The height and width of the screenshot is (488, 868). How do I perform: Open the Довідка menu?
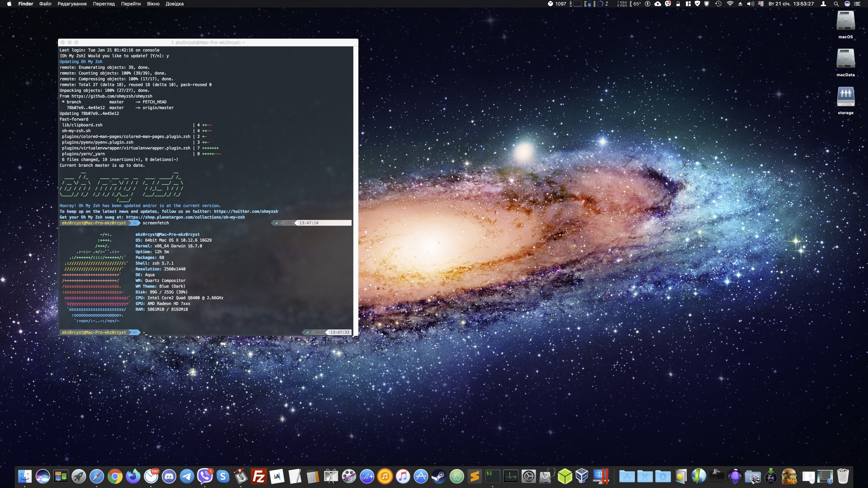click(x=175, y=4)
